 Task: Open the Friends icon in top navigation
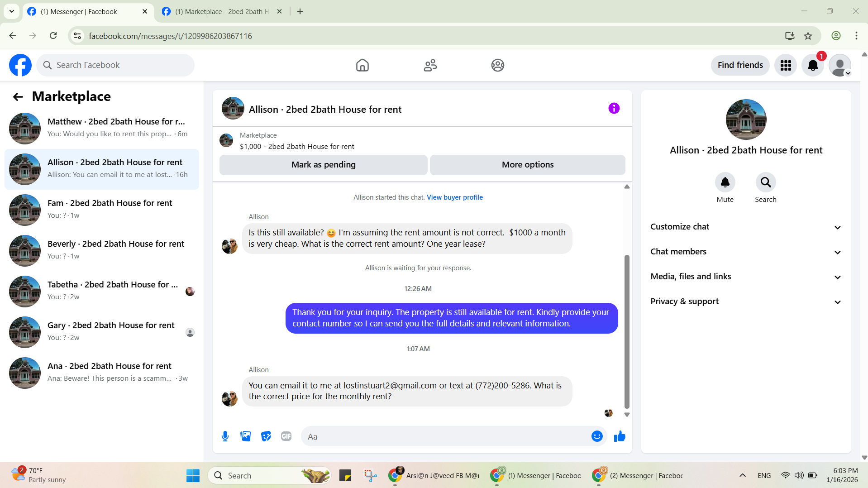pyautogui.click(x=430, y=65)
